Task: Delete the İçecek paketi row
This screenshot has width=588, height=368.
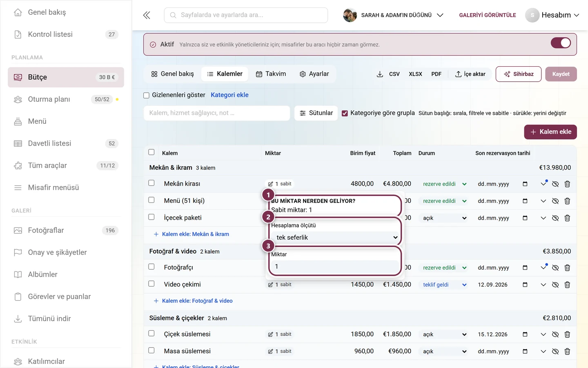Action: point(567,218)
